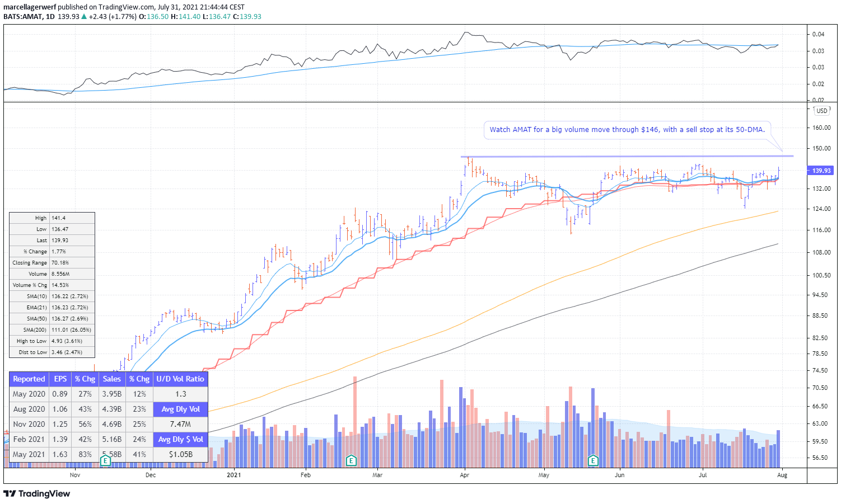Viewport: 841px width, 504px height.
Task: Click the 0.04 label on indicator axis
Action: pos(818,34)
